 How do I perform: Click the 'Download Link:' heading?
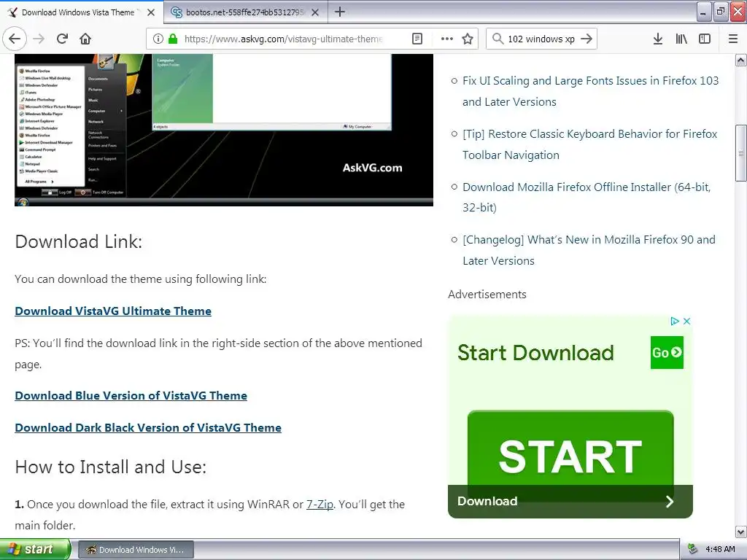pos(79,241)
